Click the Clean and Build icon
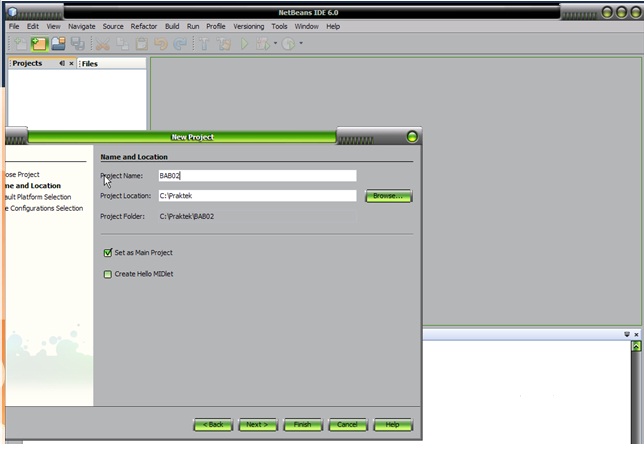This screenshot has width=644, height=454. pos(223,44)
